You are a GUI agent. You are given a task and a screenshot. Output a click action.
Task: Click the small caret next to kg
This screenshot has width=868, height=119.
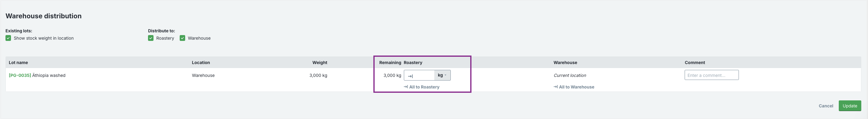pyautogui.click(x=446, y=75)
